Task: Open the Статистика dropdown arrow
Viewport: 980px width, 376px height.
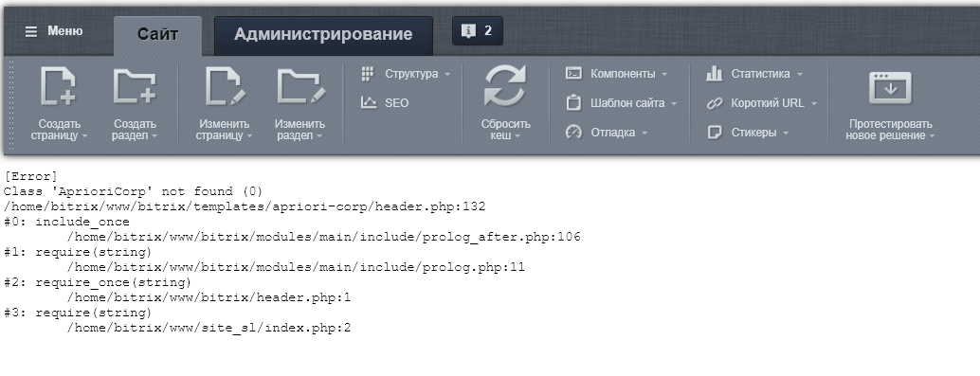Action: tap(799, 74)
